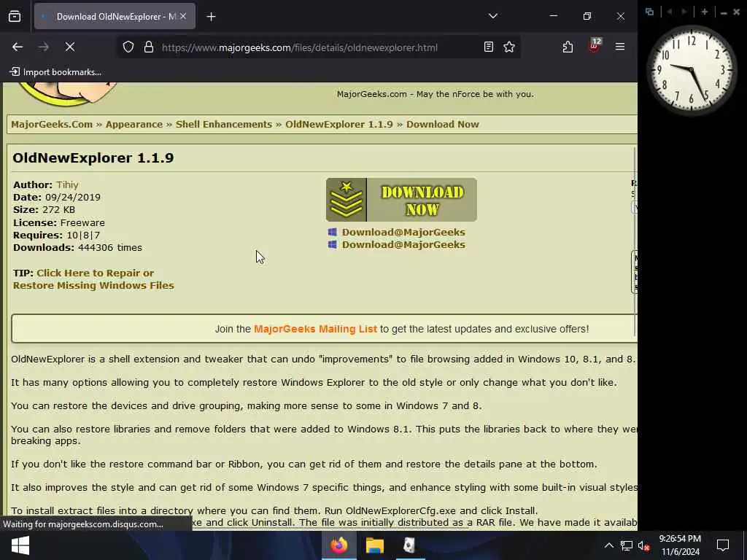Open OldNewExplorer 1.1.9 breadcrumb link
The width and height of the screenshot is (747, 560).
(x=339, y=124)
